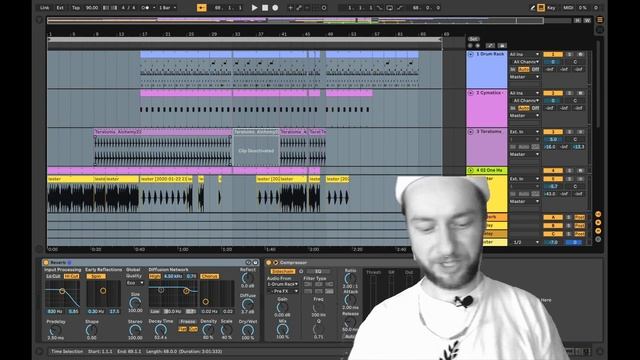
Task: Open the Ext. In input dropdown on Teratoma track
Action: pos(524,132)
